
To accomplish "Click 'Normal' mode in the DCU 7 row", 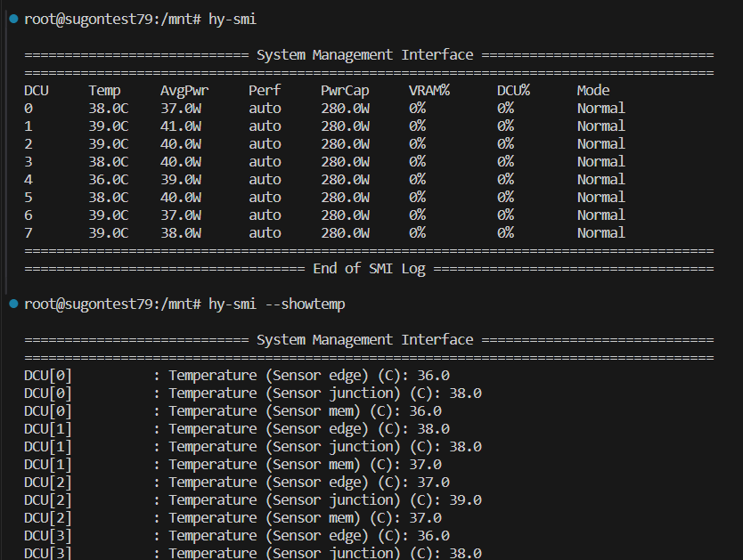I will pos(600,232).
